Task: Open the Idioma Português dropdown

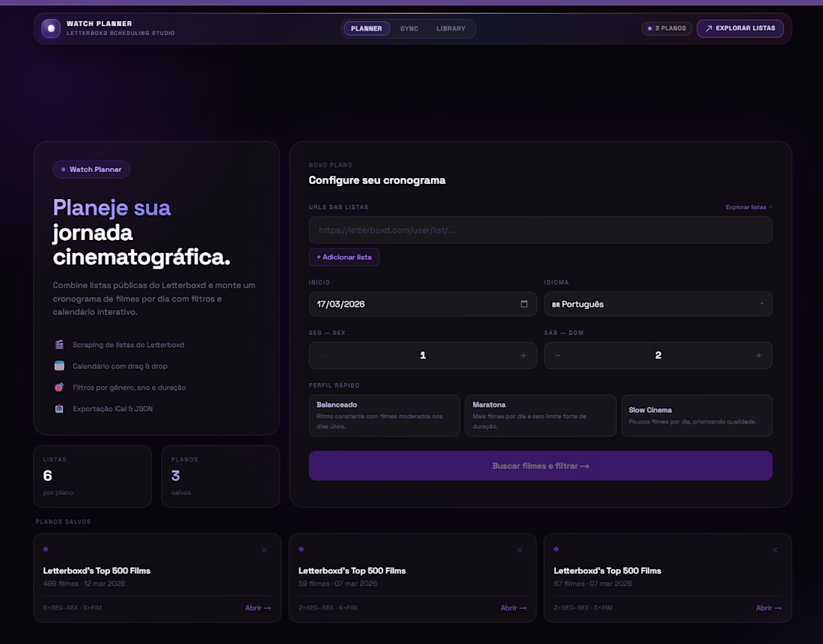Action: (x=658, y=304)
